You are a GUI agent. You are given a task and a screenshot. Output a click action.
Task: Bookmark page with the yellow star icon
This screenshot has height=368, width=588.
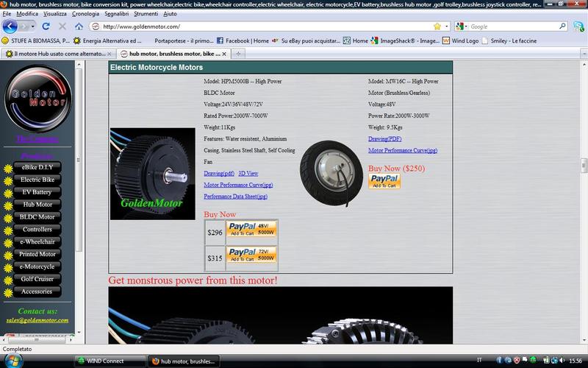[437, 26]
